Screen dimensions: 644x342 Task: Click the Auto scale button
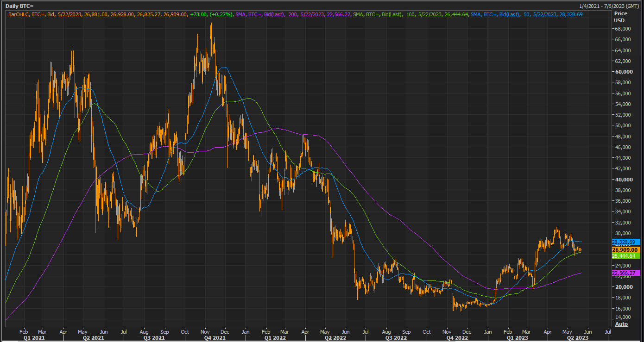[x=621, y=323]
